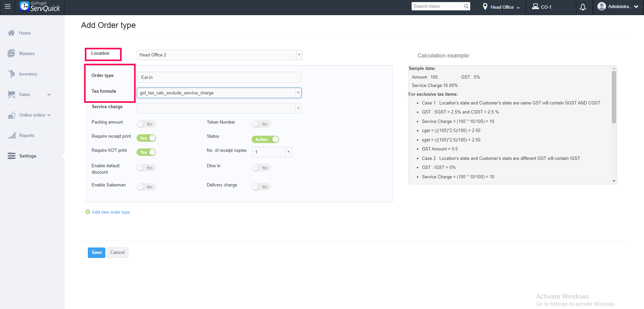Click the Administrator avatar icon

(x=602, y=6)
